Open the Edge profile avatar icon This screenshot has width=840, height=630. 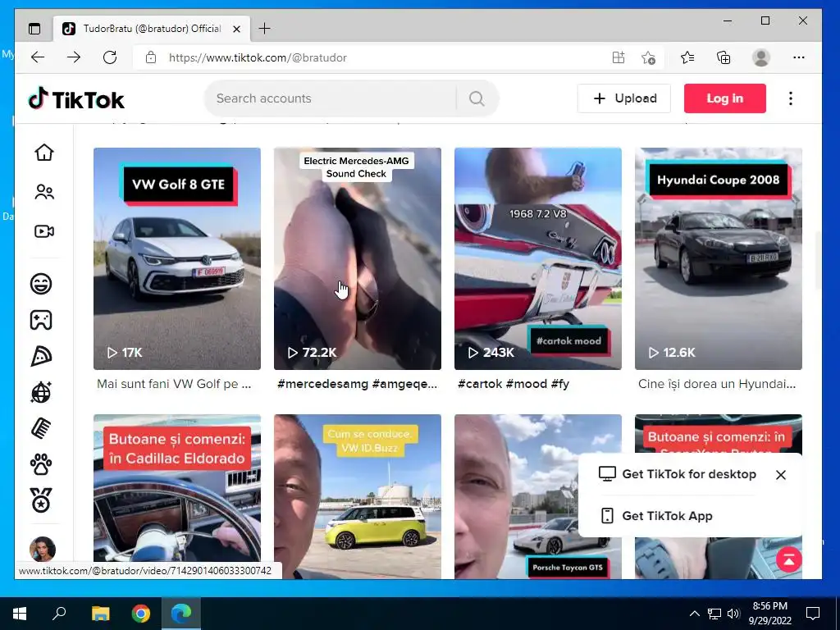pyautogui.click(x=761, y=57)
